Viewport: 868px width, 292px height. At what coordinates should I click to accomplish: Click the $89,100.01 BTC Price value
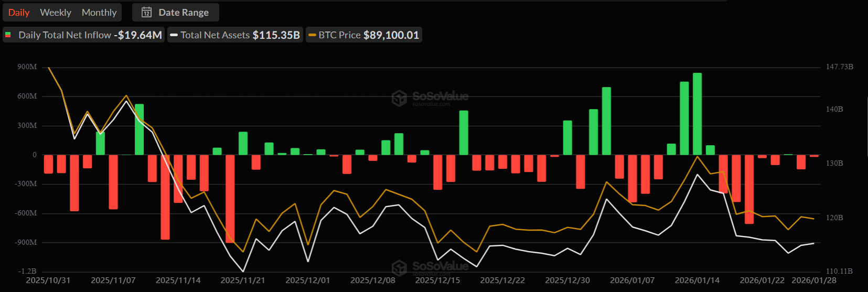391,35
